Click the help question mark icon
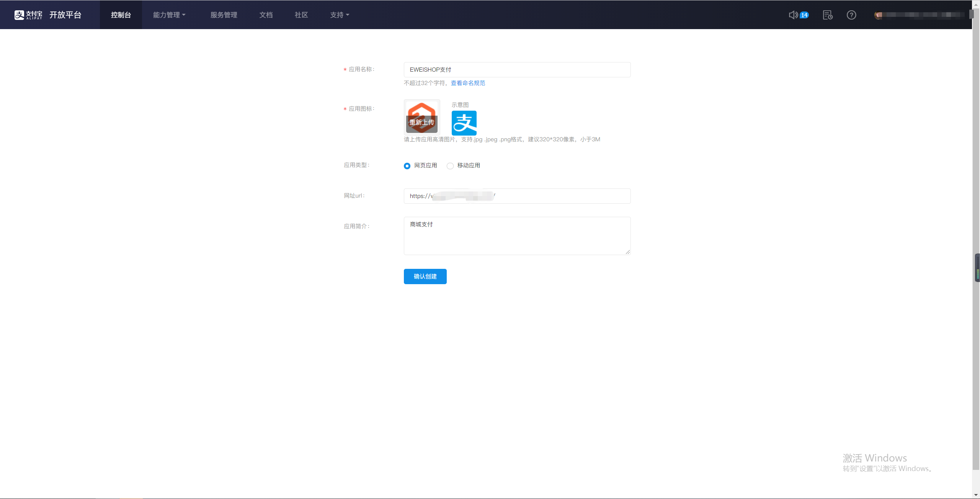This screenshot has width=980, height=499. [851, 15]
